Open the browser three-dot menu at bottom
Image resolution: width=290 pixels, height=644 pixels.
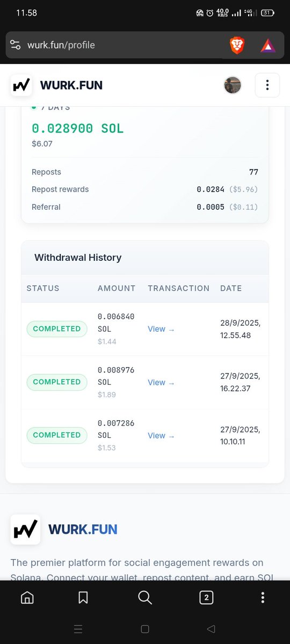click(263, 597)
